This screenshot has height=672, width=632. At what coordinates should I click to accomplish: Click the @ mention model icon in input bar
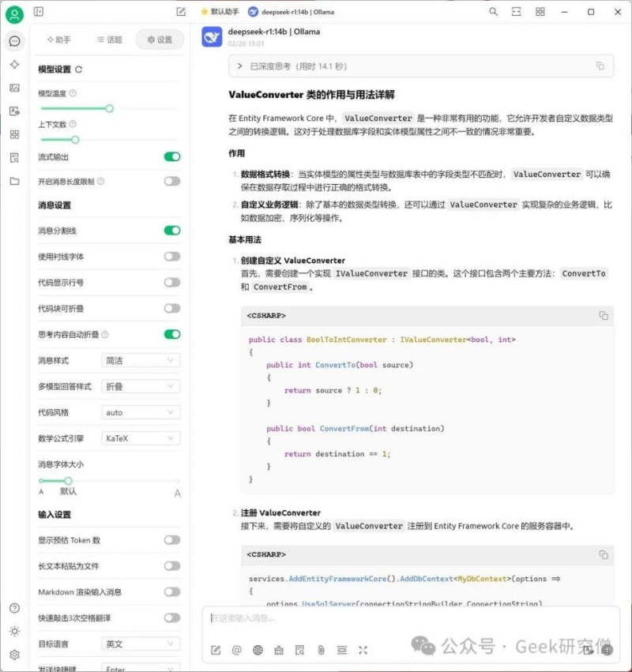pyautogui.click(x=235, y=648)
